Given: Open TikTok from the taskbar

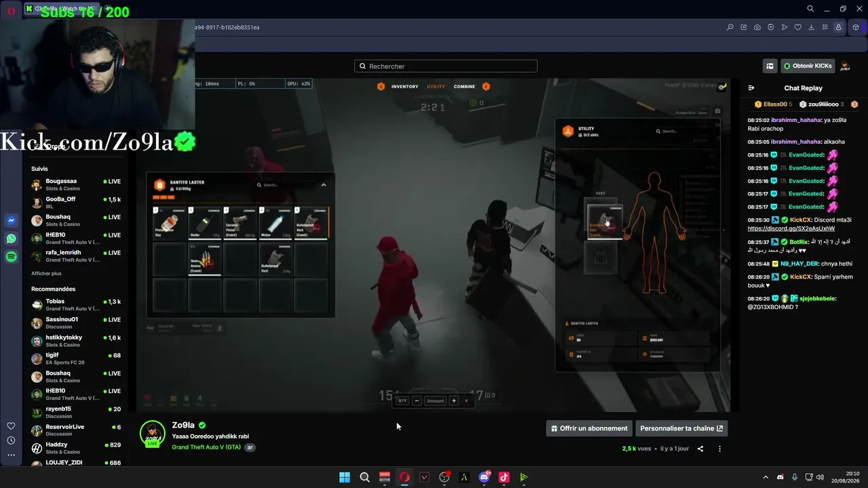Looking at the screenshot, I should point(504,477).
